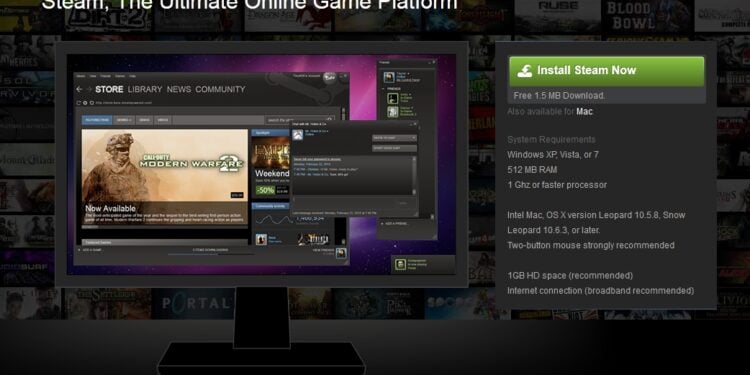
Task: Go back with the Steam client back arrow
Action: 79,89
